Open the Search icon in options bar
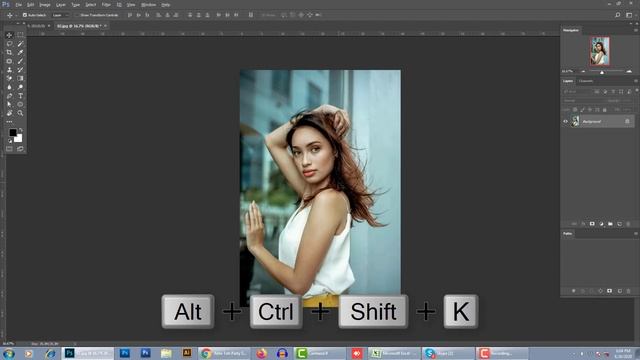Screen dimensions: 640x360 (x=618, y=15)
